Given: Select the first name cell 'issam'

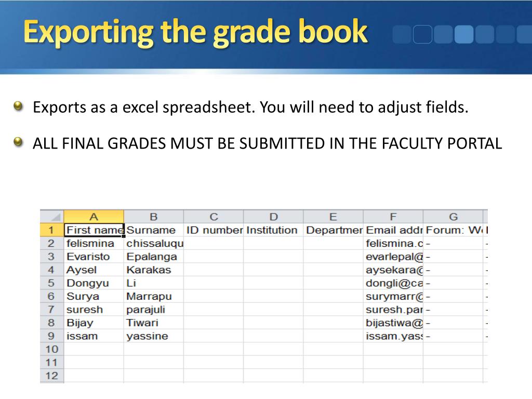Looking at the screenshot, I should (x=94, y=336).
